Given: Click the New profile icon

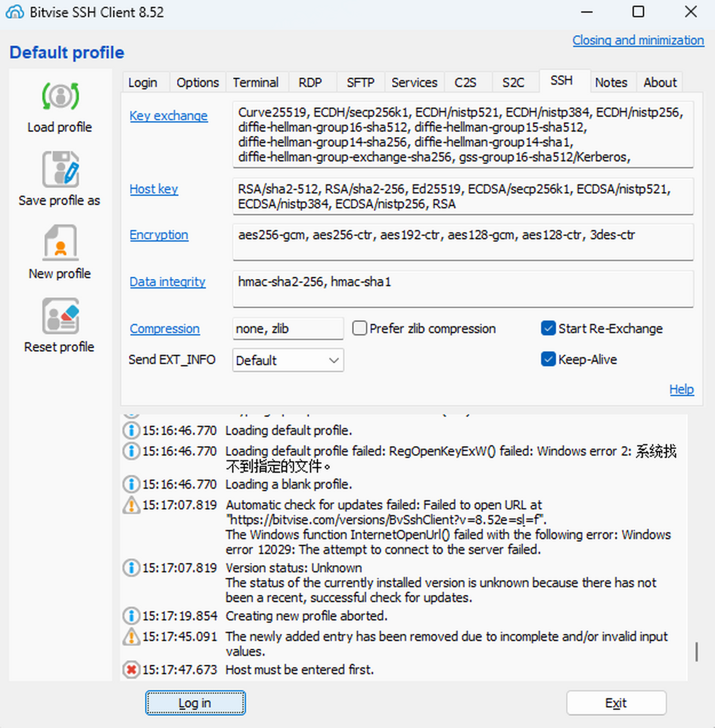Looking at the screenshot, I should click(60, 243).
